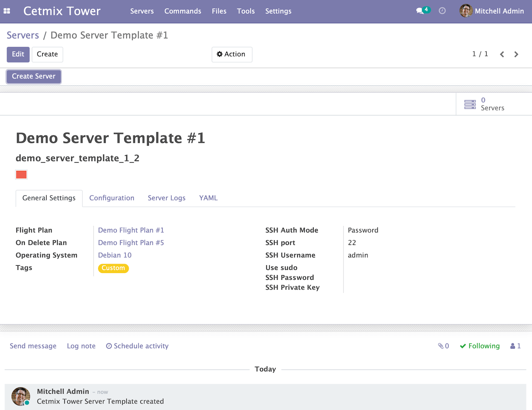This screenshot has width=532, height=410.
Task: Select the Mitchell Admin avatar in the header
Action: (465, 11)
